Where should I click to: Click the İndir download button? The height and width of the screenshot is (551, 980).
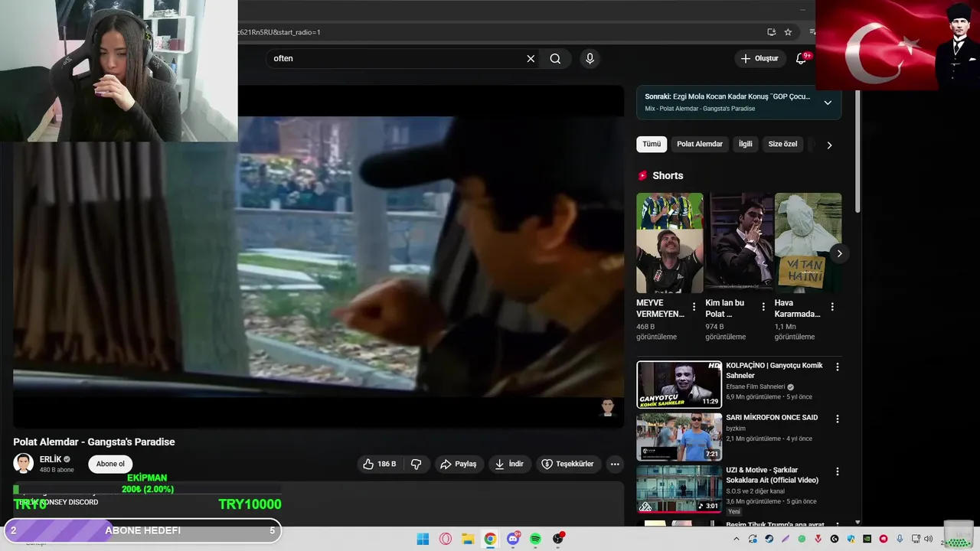pos(509,464)
